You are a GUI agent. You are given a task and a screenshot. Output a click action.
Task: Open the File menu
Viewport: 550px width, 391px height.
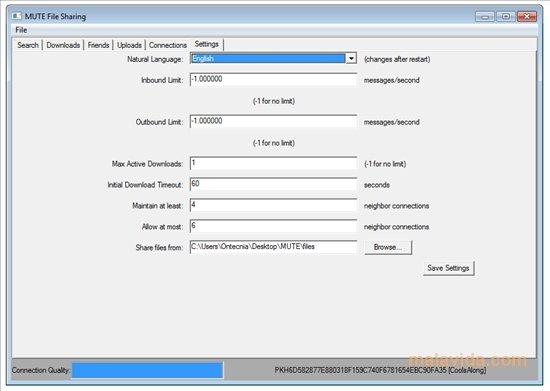point(21,30)
